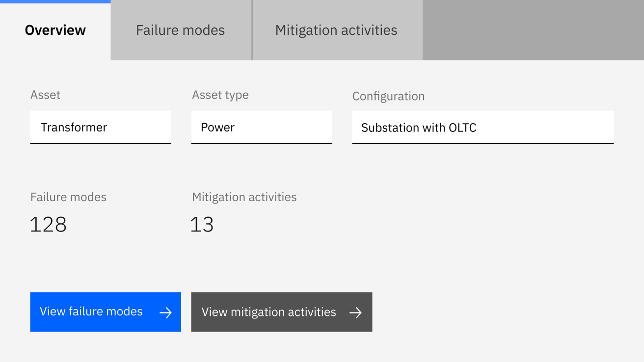Screen dimensions: 644x362
Task: Select the Asset type field showing Power
Action: tap(261, 127)
